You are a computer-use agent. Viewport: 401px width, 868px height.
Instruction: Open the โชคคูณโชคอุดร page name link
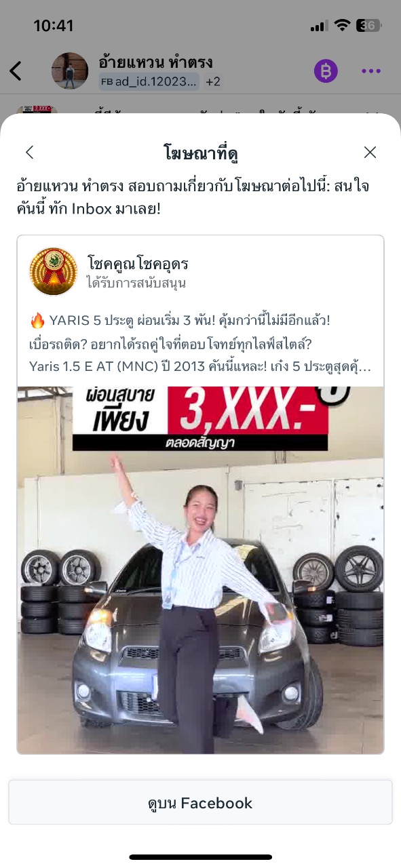138,263
